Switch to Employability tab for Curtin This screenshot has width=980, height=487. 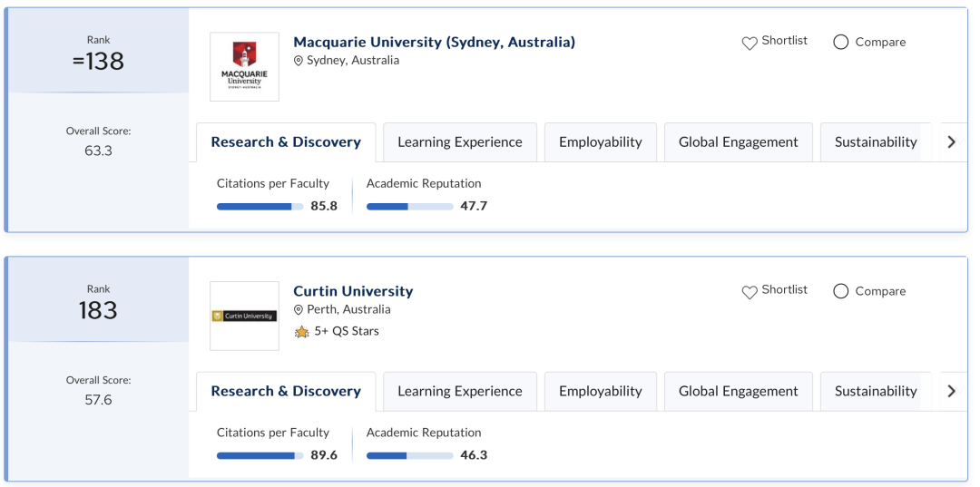click(x=601, y=392)
